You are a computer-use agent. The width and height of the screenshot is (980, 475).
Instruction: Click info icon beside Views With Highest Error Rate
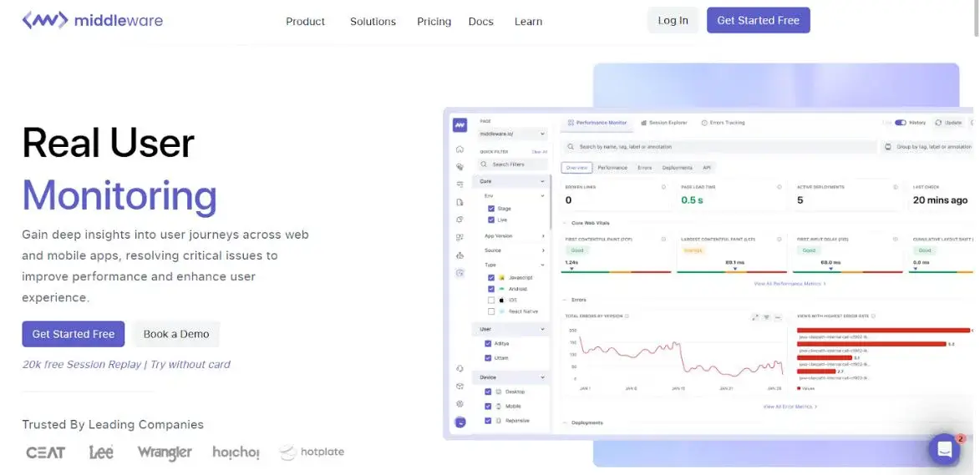(x=873, y=316)
